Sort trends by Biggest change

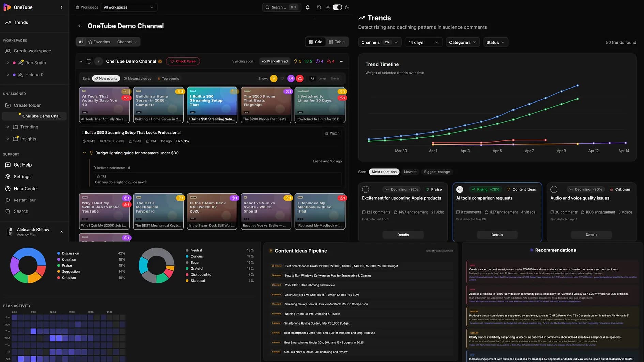click(x=437, y=172)
